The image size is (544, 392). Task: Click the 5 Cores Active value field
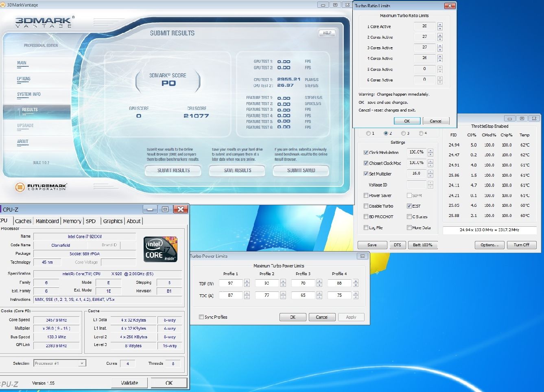(424, 69)
